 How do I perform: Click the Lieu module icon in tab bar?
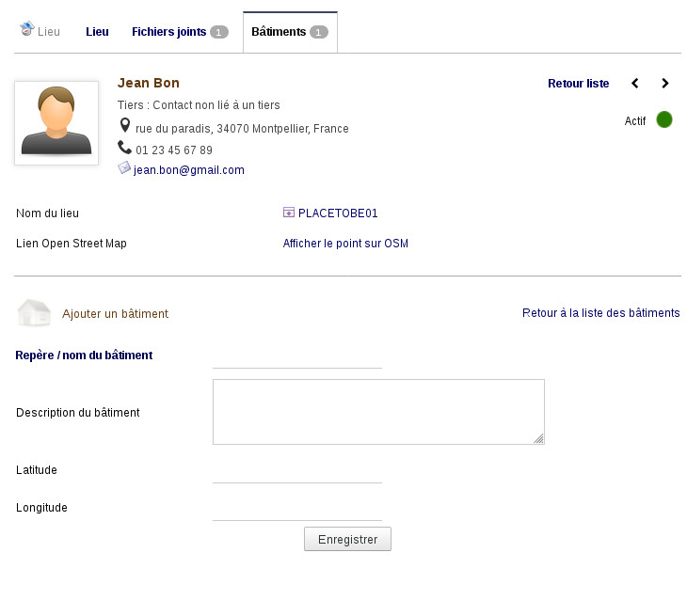[x=27, y=29]
